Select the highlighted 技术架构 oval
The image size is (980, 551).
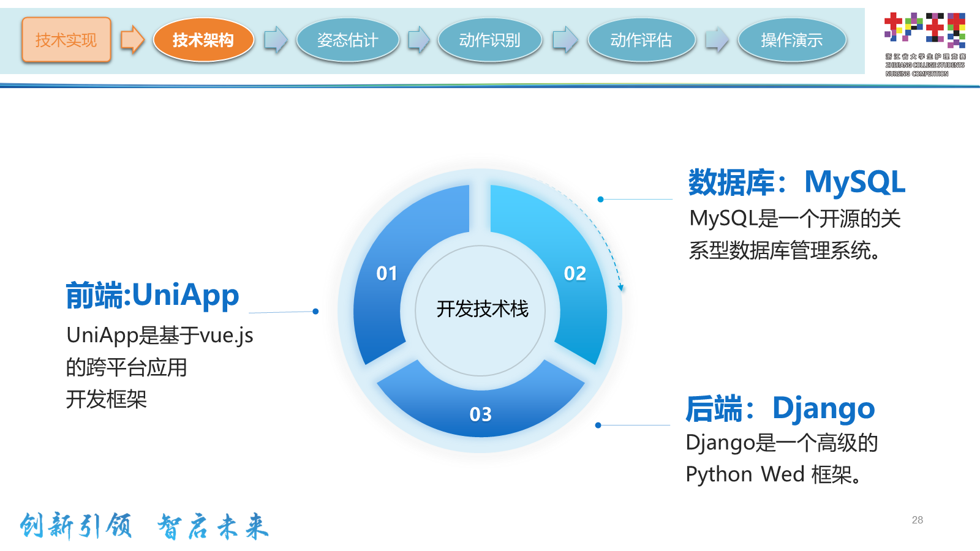(203, 40)
